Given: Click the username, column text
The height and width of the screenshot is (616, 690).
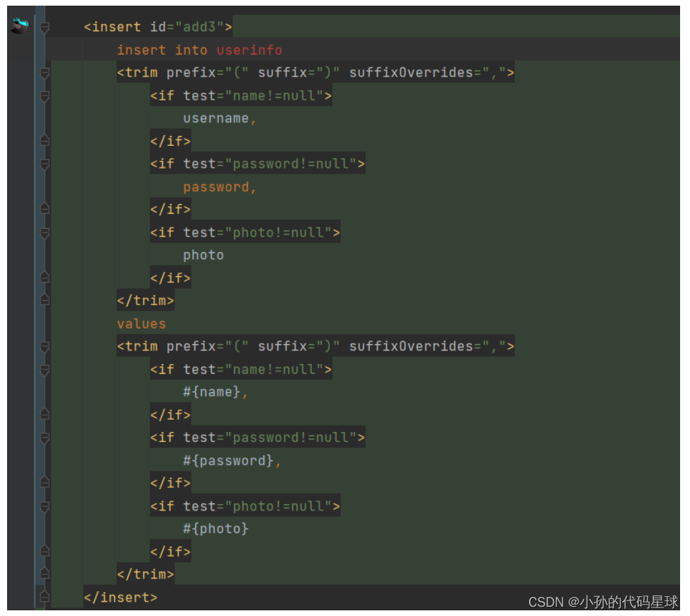Looking at the screenshot, I should tap(220, 118).
